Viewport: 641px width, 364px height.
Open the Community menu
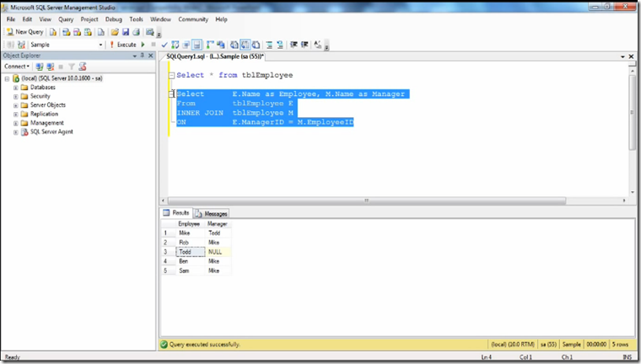pyautogui.click(x=193, y=19)
